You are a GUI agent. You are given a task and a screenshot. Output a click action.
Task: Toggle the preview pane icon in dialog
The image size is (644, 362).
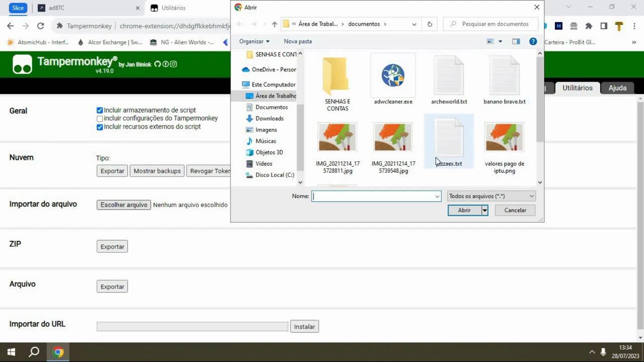click(x=516, y=41)
